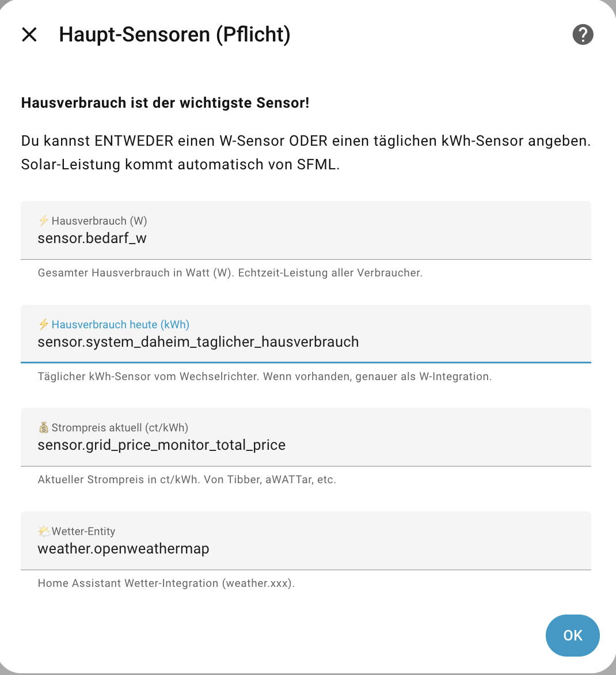Click helper text Home Assistant Wetter-Integration
The width and height of the screenshot is (616, 675).
[166, 583]
